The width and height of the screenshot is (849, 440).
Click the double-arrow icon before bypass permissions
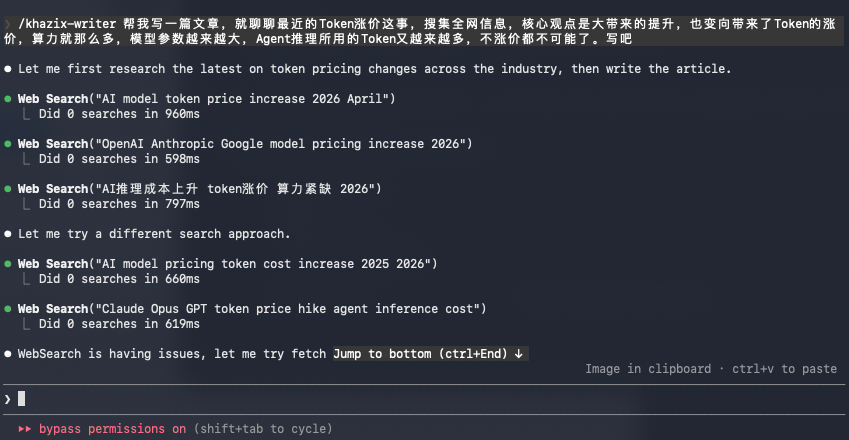click(x=25, y=429)
